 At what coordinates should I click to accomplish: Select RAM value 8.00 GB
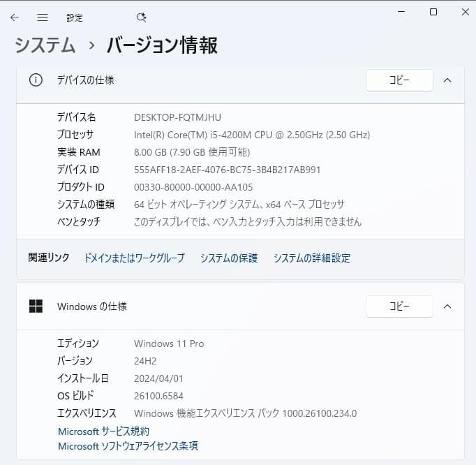(192, 152)
